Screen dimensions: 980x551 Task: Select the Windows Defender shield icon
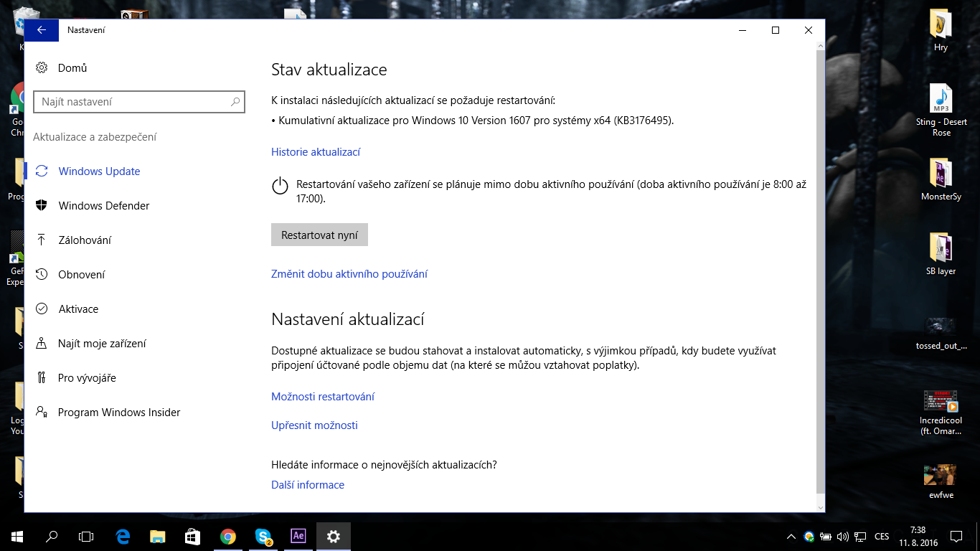42,206
